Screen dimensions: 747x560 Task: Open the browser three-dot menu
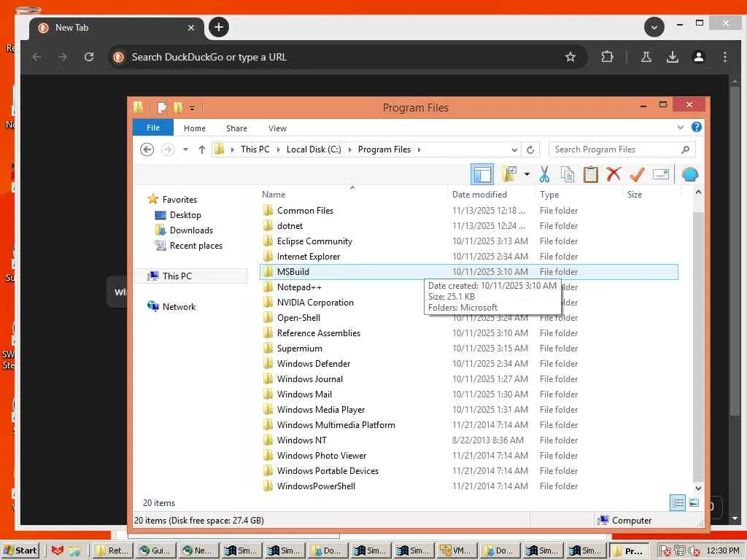coord(724,57)
